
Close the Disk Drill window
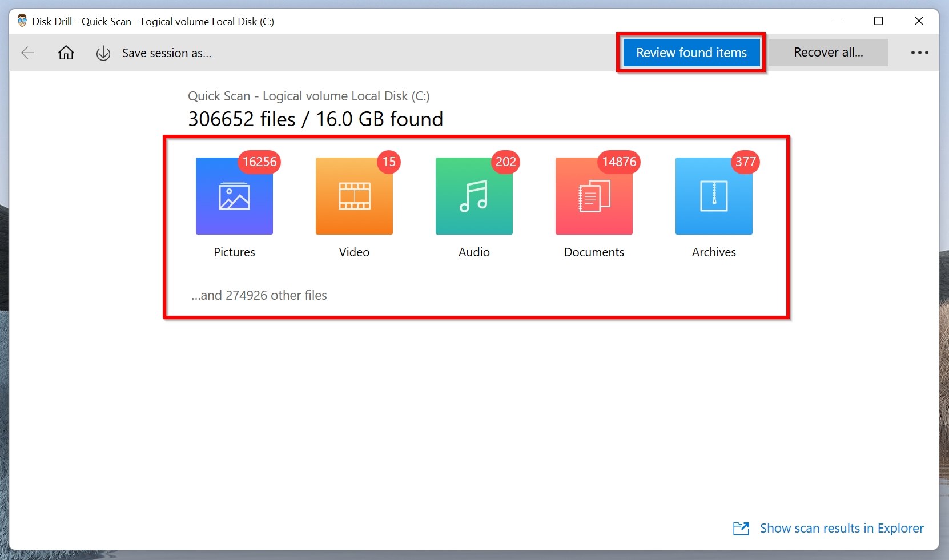point(919,21)
